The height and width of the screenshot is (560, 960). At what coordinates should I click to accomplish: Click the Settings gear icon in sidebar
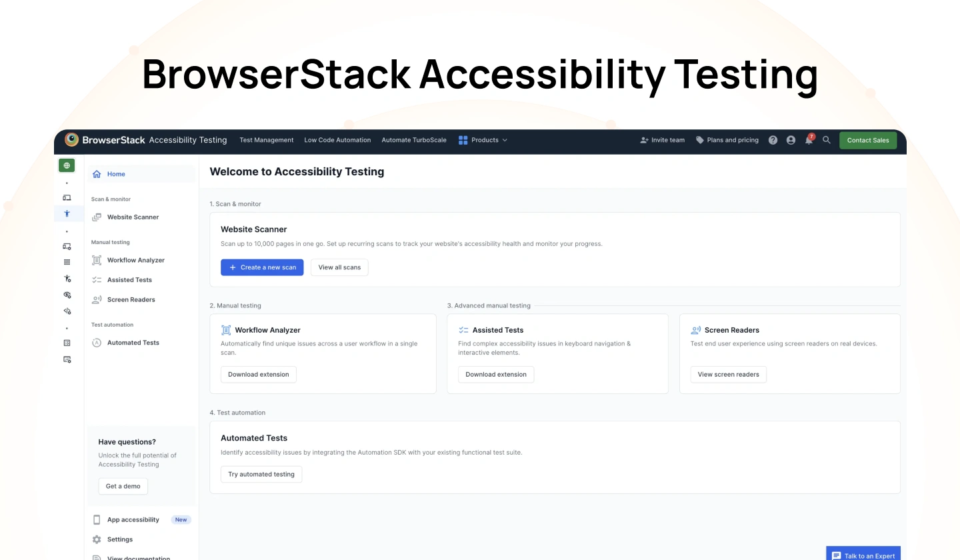click(97, 539)
